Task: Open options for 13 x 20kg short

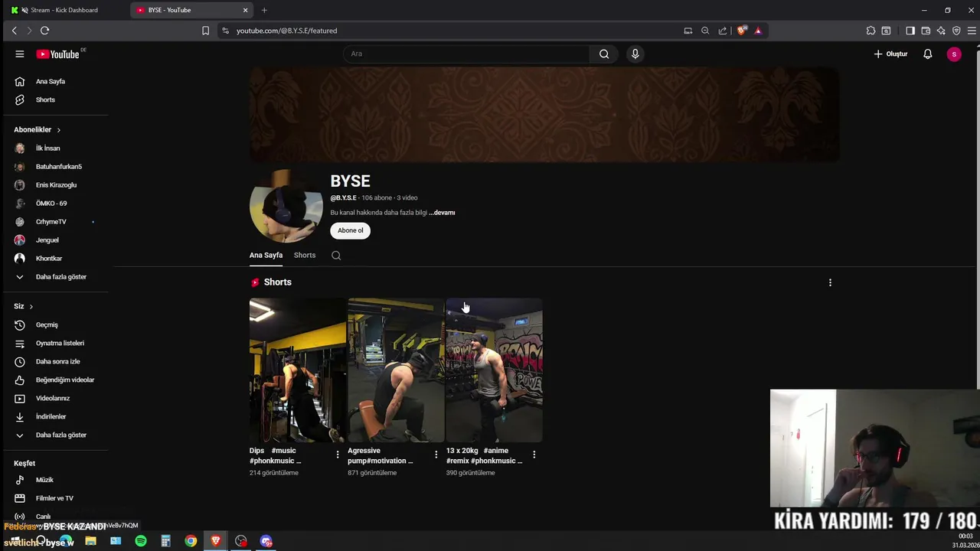Action: pyautogui.click(x=534, y=455)
